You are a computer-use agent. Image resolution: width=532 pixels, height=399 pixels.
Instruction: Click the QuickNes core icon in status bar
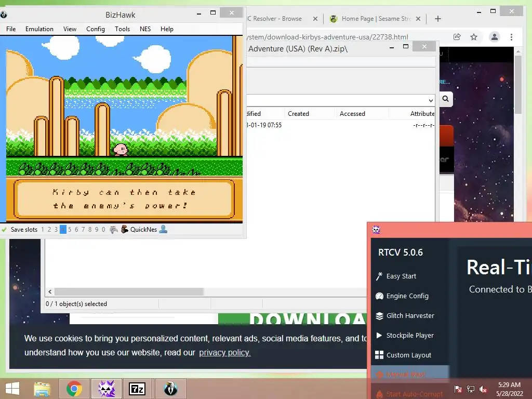[125, 229]
